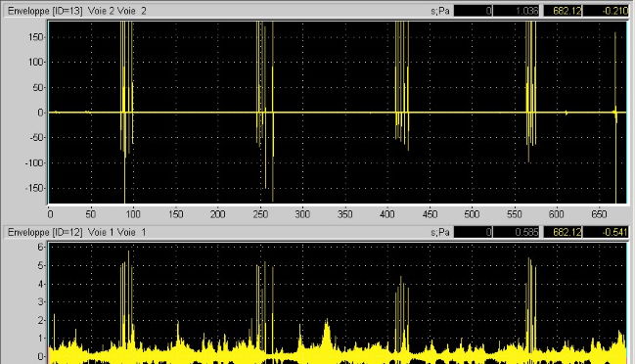Viewport: 635px width, 364px height.
Task: Click the 4 label on the Voie 1 amplitude axis
Action: (40, 284)
